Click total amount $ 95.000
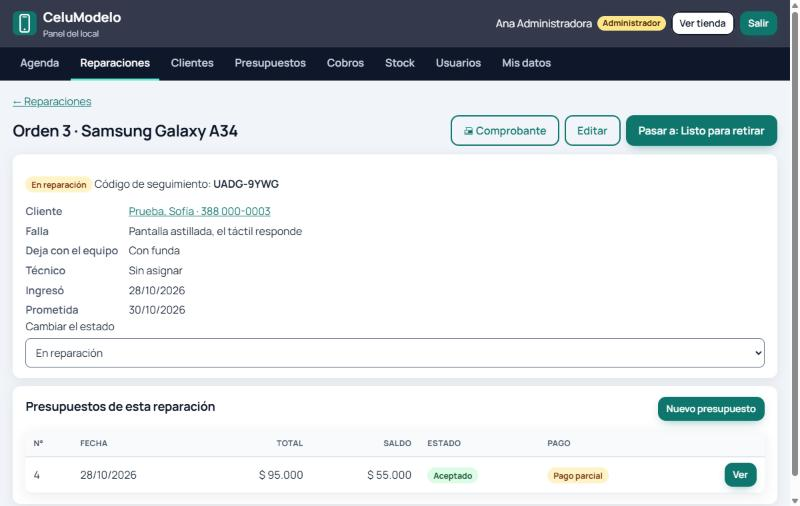 point(281,475)
